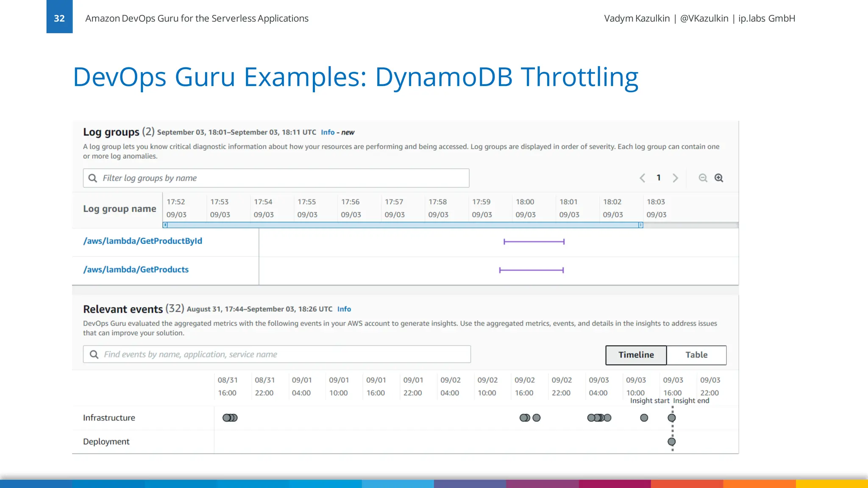Switch to Timeline view
Image resolution: width=868 pixels, height=488 pixels.
(x=636, y=355)
